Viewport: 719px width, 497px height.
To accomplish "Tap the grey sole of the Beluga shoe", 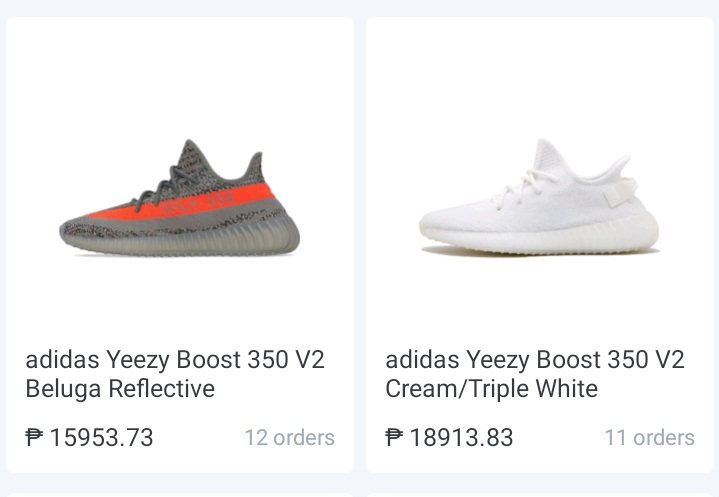I will click(200, 238).
